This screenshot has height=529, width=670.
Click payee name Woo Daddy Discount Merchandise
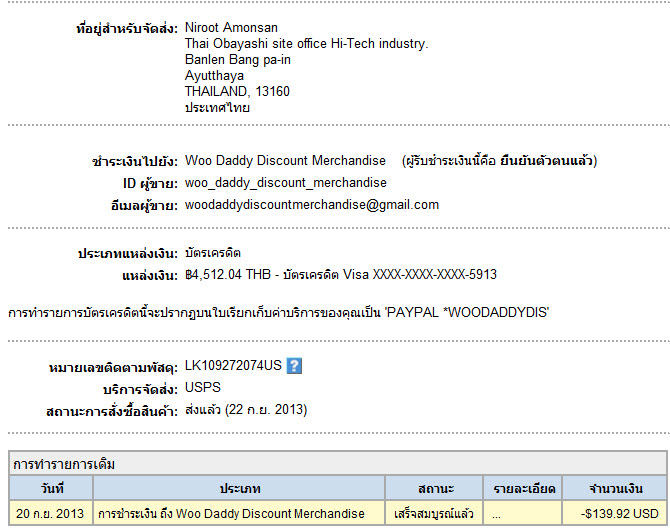[x=285, y=161]
